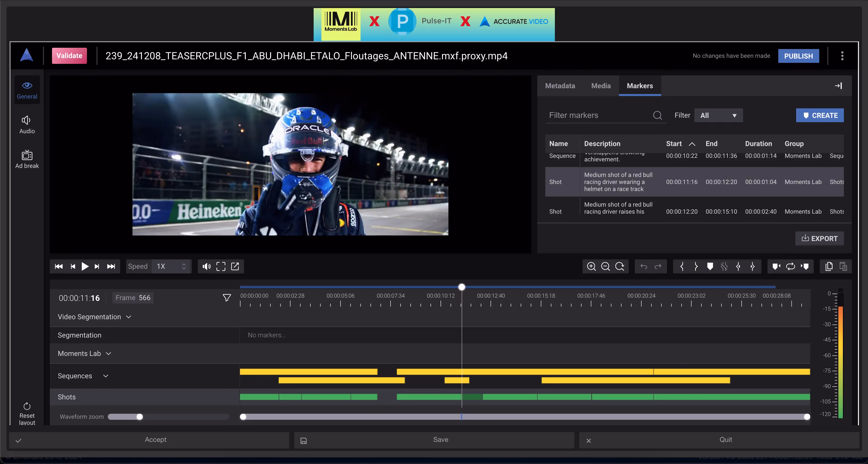Click the EXPORT markers button
Image resolution: width=868 pixels, height=464 pixels.
pos(819,239)
